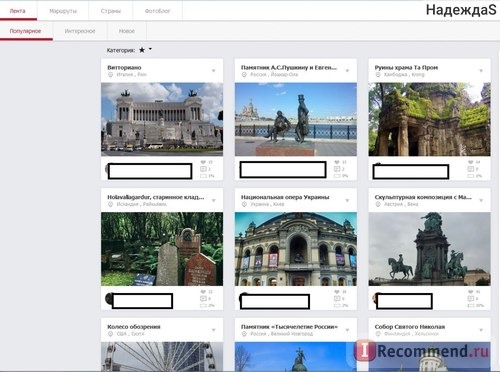This screenshot has height=372, width=500.
Task: Open the Та Пром temple ruins photo
Action: click(x=429, y=119)
